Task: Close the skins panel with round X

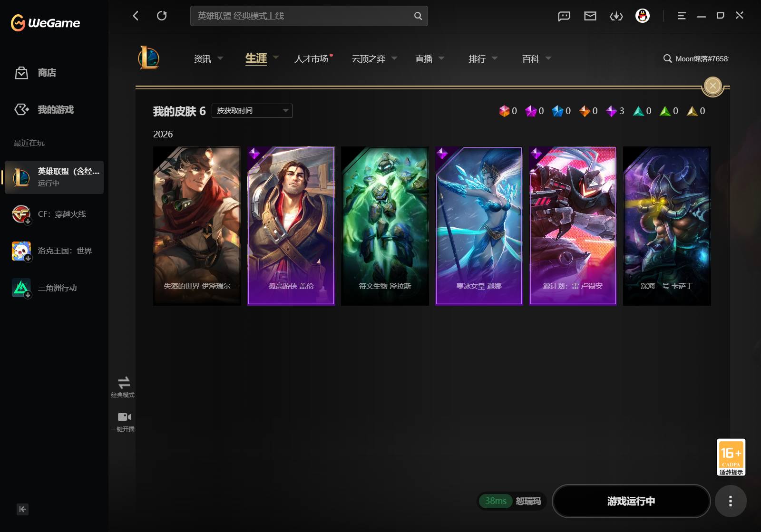Action: coord(712,86)
